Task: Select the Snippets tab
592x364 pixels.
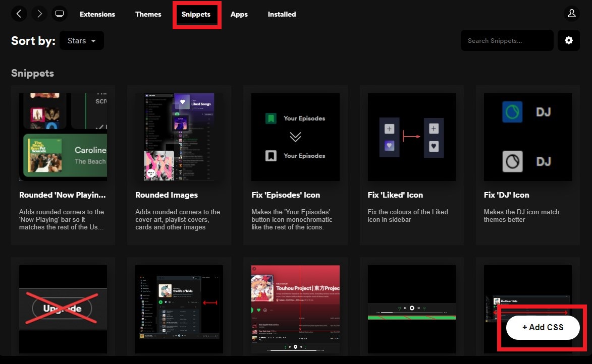Action: coord(196,14)
